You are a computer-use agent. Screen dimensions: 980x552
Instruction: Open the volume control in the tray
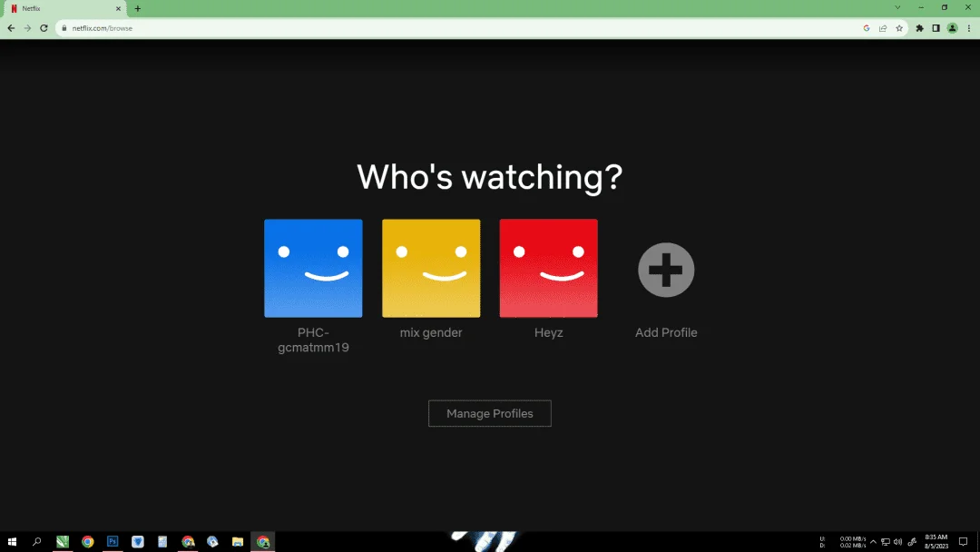(898, 542)
